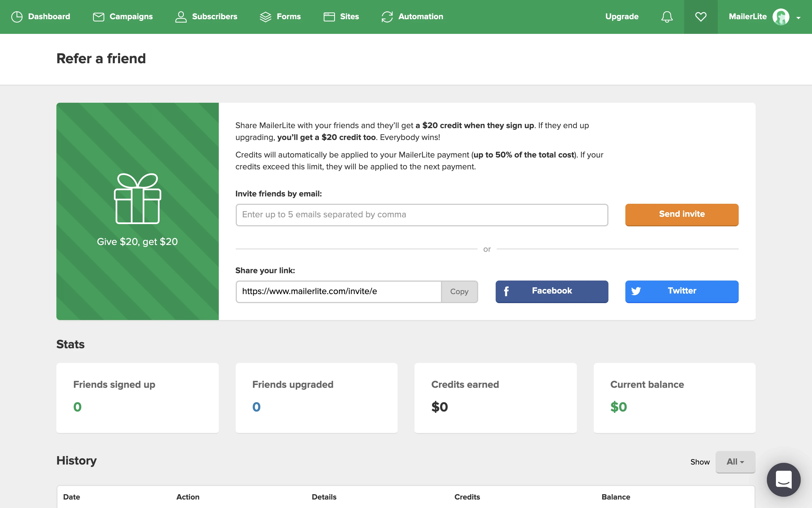Click the History heading
The image size is (812, 508).
pyautogui.click(x=76, y=461)
